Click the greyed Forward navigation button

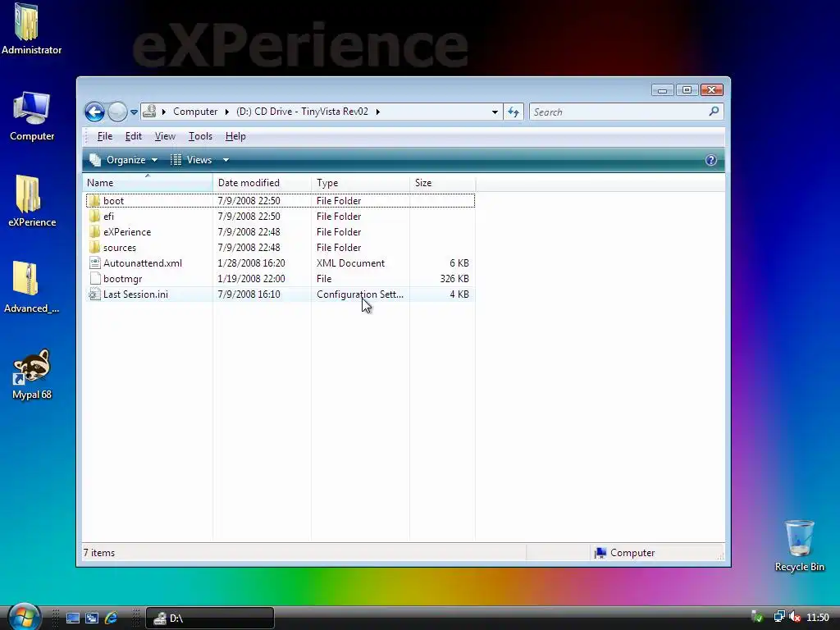tap(117, 112)
